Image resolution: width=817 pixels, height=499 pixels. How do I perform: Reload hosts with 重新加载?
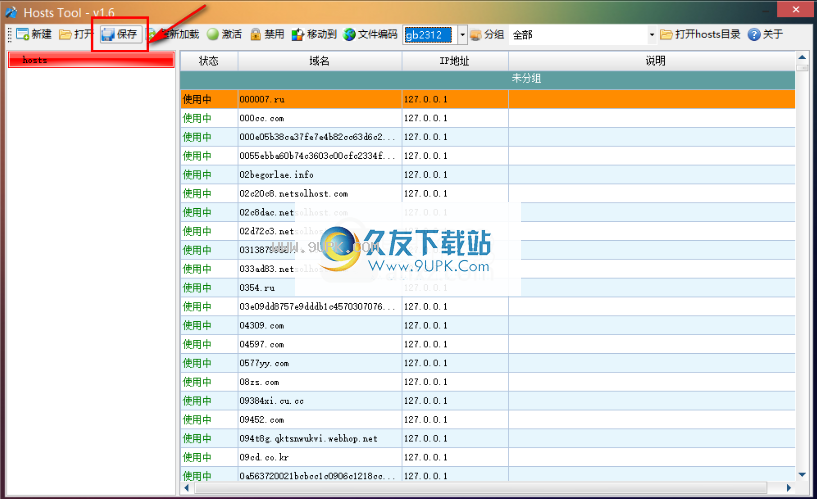click(x=174, y=34)
